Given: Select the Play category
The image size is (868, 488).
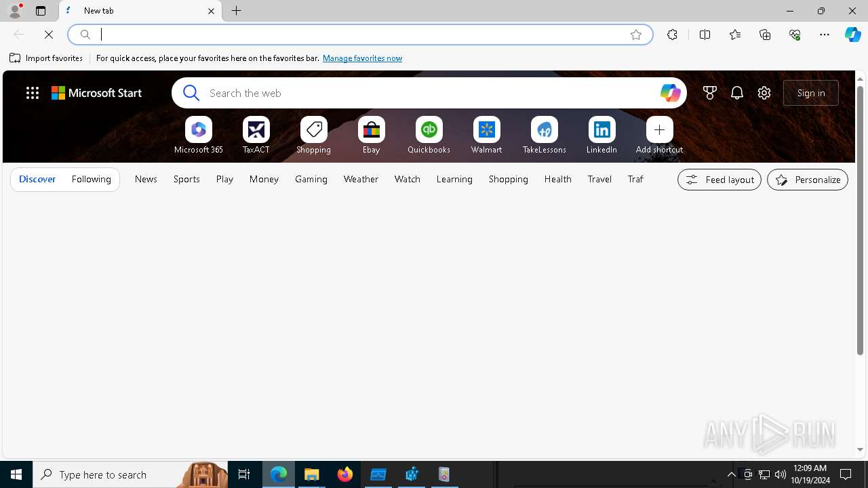Looking at the screenshot, I should pyautogui.click(x=224, y=179).
